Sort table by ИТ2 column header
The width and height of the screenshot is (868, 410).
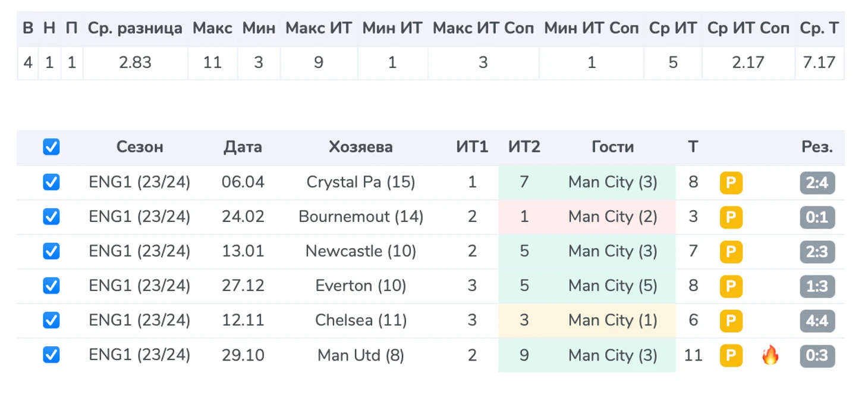click(524, 147)
